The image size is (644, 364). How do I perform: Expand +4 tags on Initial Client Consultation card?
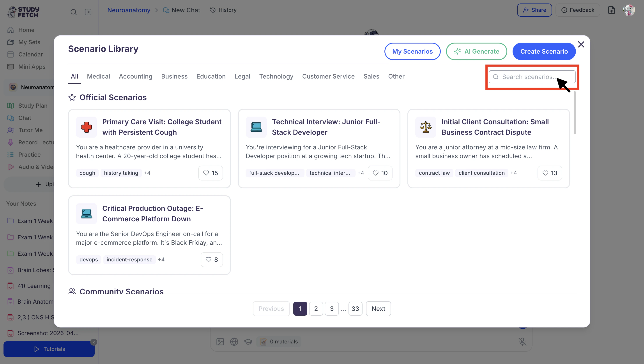click(x=513, y=173)
